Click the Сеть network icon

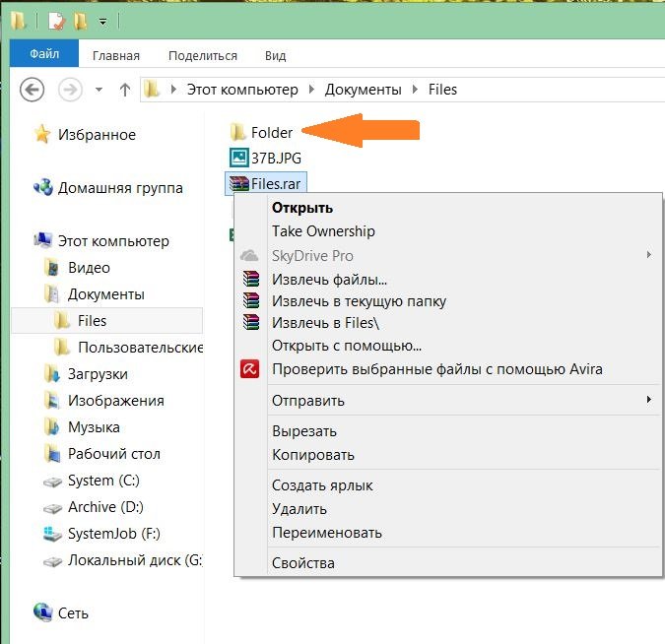tap(43, 612)
